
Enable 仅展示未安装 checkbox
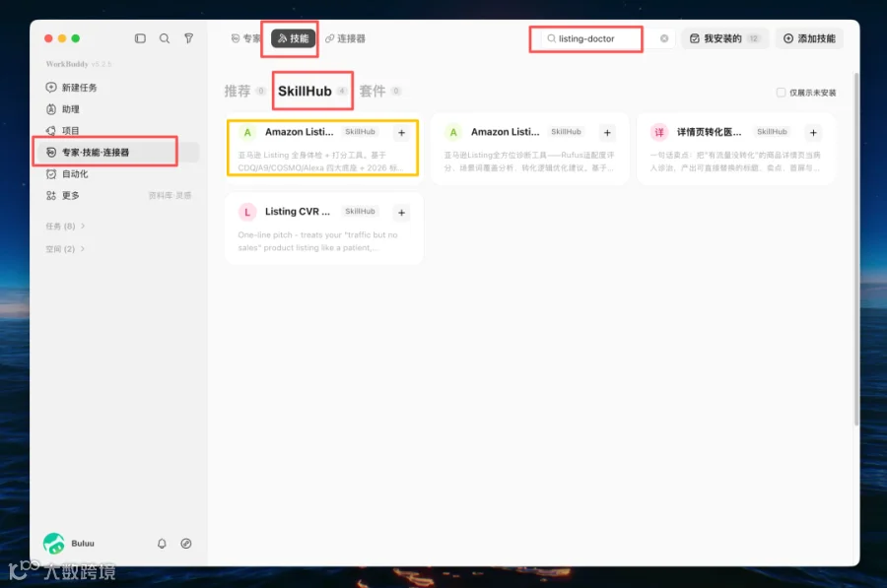point(781,93)
